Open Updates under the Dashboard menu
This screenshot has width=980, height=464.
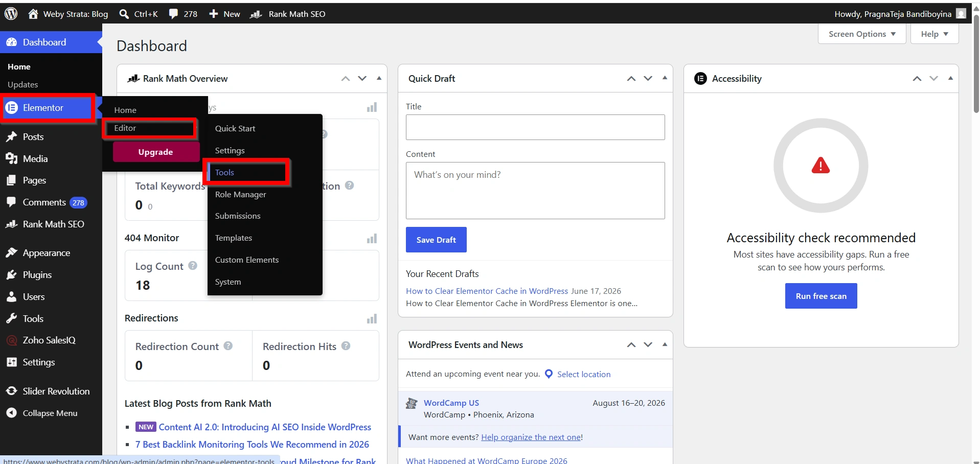coord(23,85)
